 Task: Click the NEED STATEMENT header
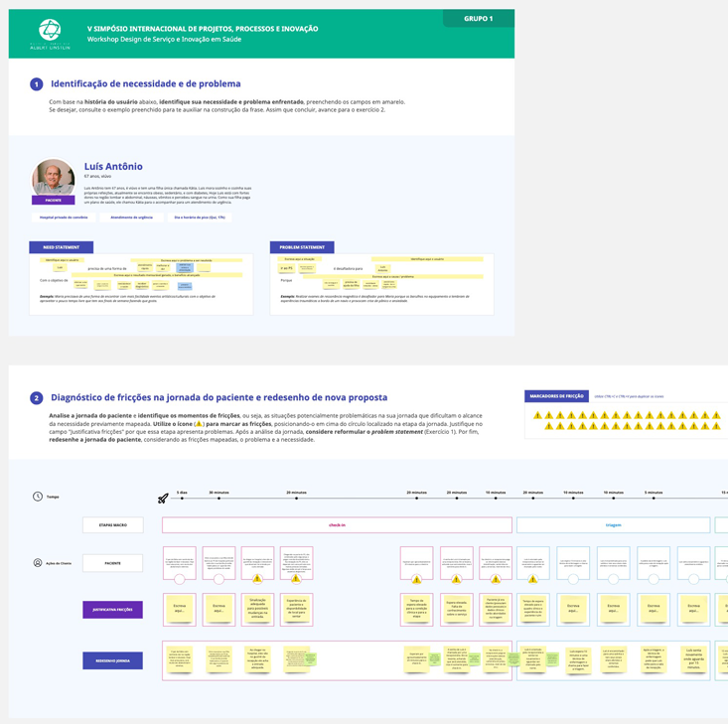pyautogui.click(x=62, y=247)
